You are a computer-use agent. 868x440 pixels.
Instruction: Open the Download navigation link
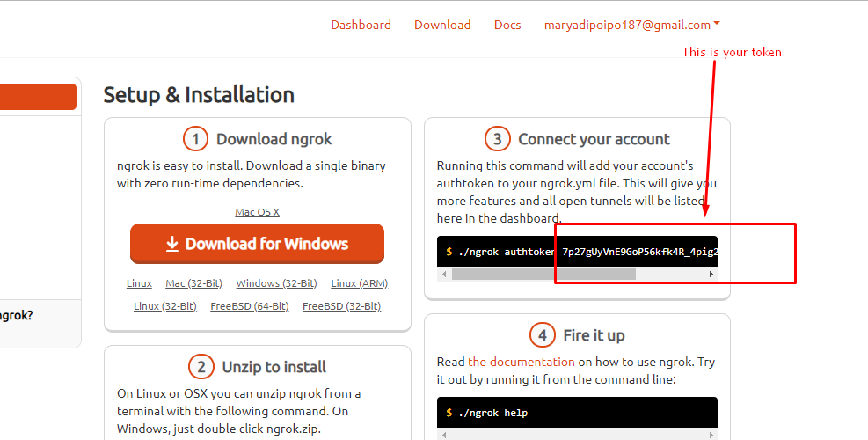442,25
